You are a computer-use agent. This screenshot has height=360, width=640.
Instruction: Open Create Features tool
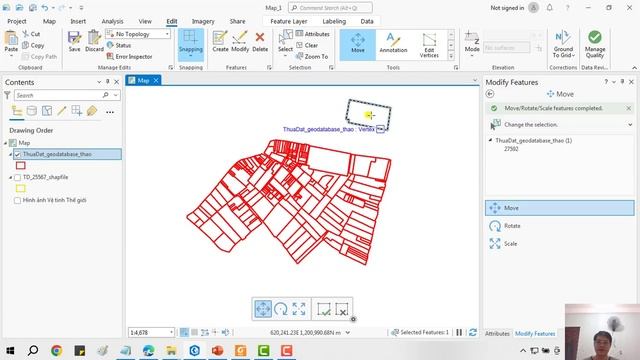[220, 41]
